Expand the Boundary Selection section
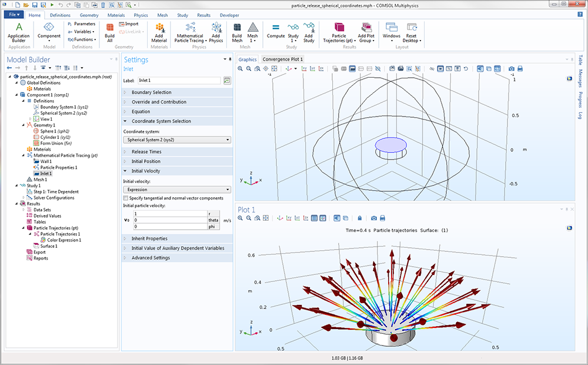The image size is (588, 365). tap(151, 92)
